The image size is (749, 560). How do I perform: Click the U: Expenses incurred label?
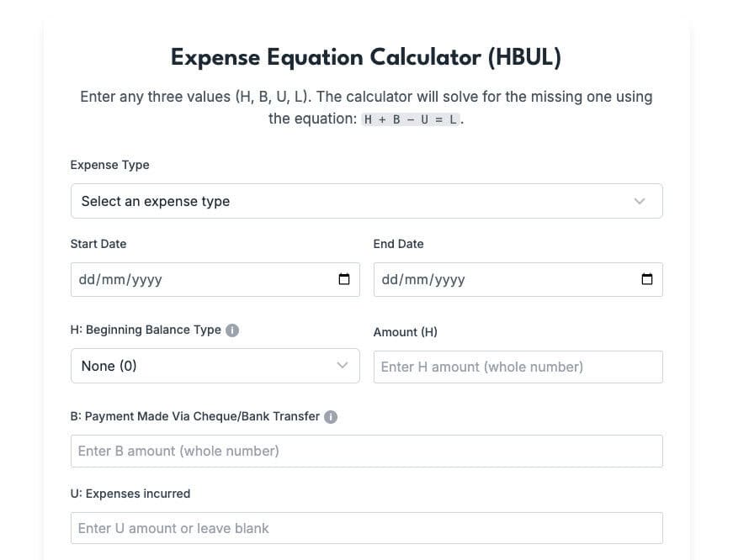click(130, 494)
